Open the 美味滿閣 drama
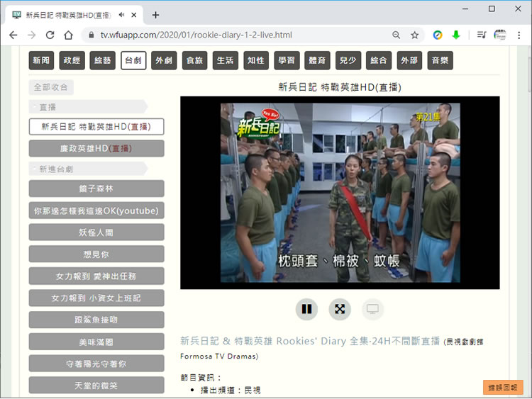The width and height of the screenshot is (532, 399). coord(96,342)
